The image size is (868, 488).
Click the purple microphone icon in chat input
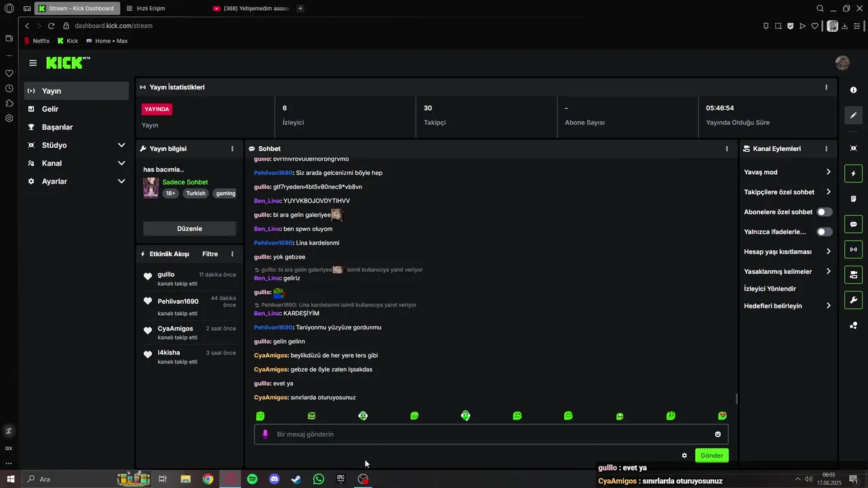(265, 434)
